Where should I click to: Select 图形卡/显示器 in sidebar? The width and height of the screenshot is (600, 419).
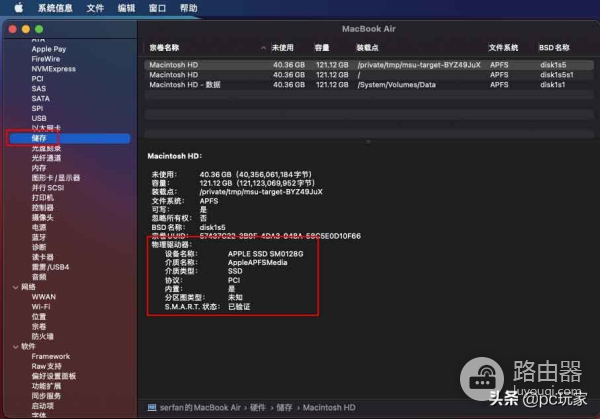tap(56, 178)
